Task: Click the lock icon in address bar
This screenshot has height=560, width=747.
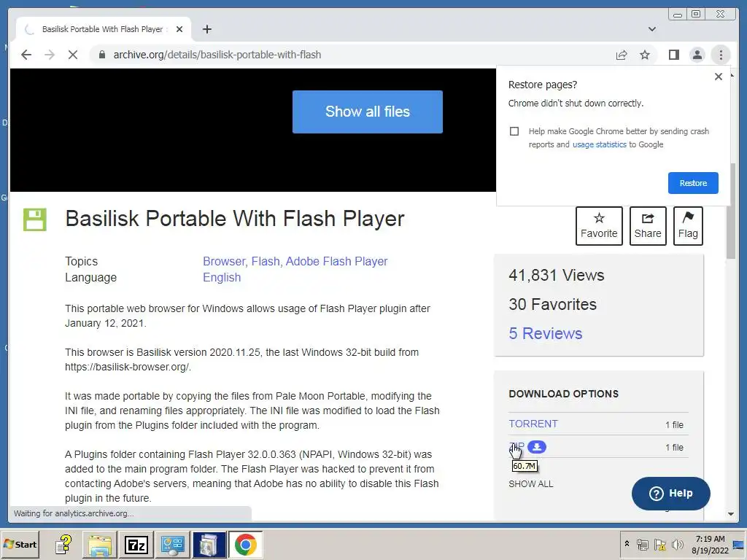Action: (x=102, y=55)
